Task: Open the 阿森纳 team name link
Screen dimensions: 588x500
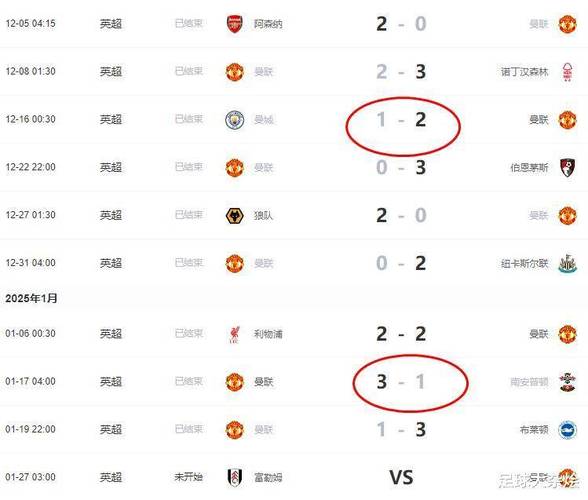Action: coord(268,24)
